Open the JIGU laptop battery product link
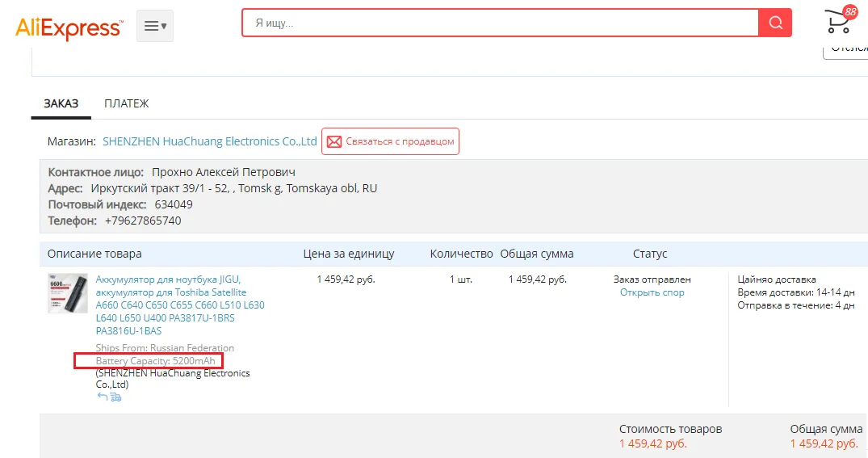The height and width of the screenshot is (458, 868). point(180,305)
